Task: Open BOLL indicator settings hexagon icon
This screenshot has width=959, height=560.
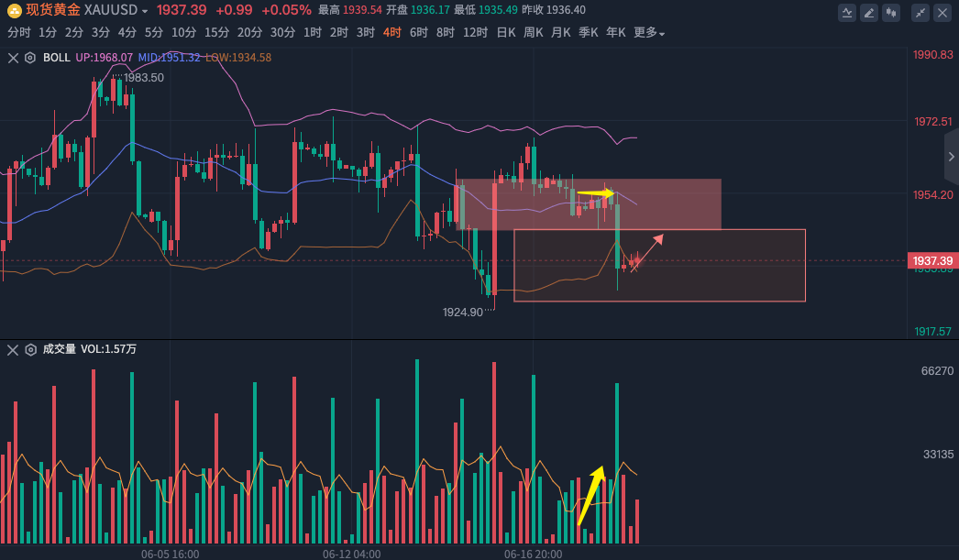Action: [30, 58]
